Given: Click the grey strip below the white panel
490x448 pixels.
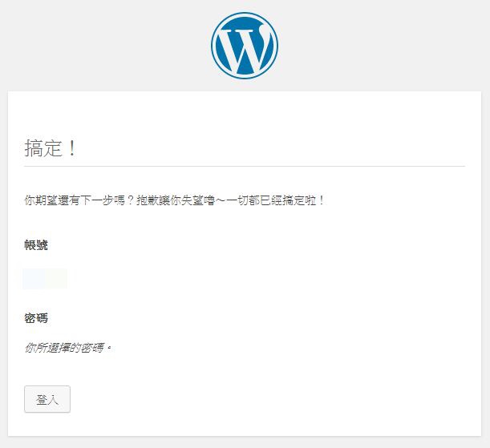Looking at the screenshot, I should (x=245, y=442).
